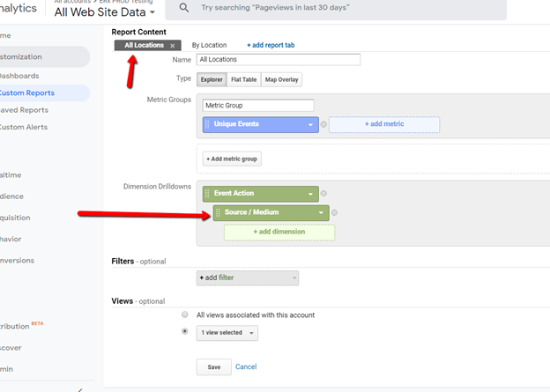
Task: Click the Source / Medium drag handle
Action: point(218,212)
